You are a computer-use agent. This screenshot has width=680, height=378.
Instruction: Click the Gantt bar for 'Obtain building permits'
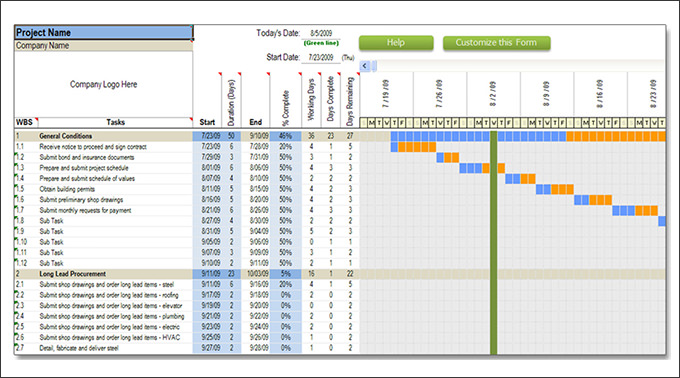tap(555, 189)
